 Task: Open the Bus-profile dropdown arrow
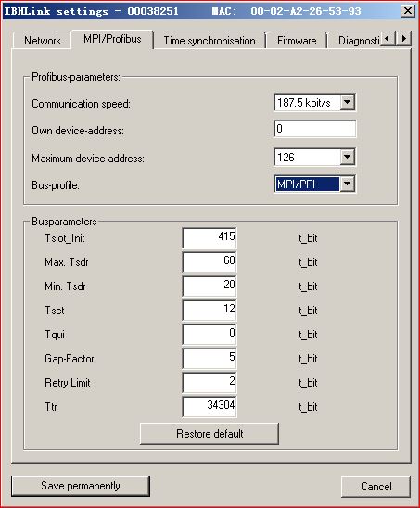[x=347, y=184]
